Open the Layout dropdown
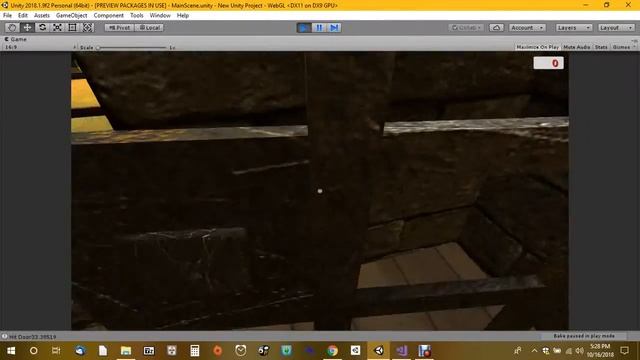 [616, 28]
